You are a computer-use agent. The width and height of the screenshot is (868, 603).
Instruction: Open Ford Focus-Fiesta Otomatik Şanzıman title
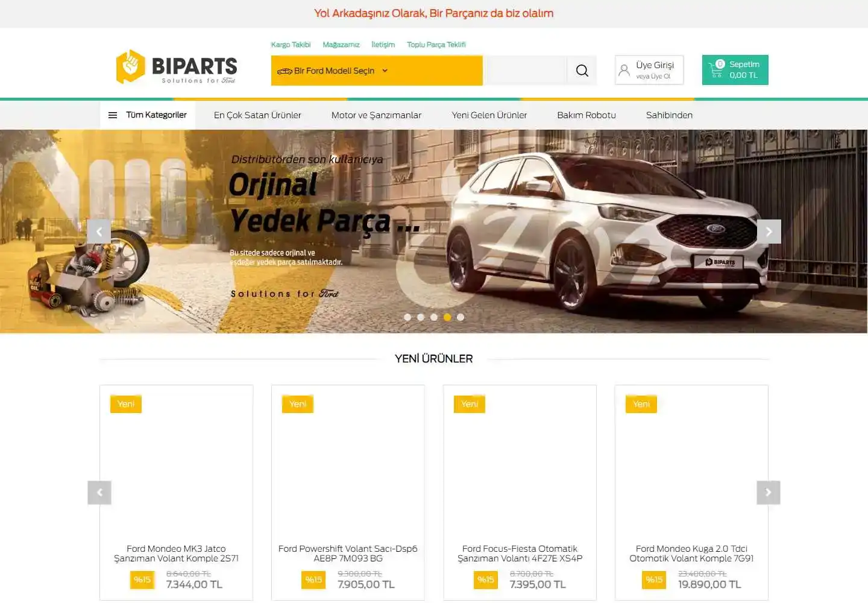tap(520, 554)
